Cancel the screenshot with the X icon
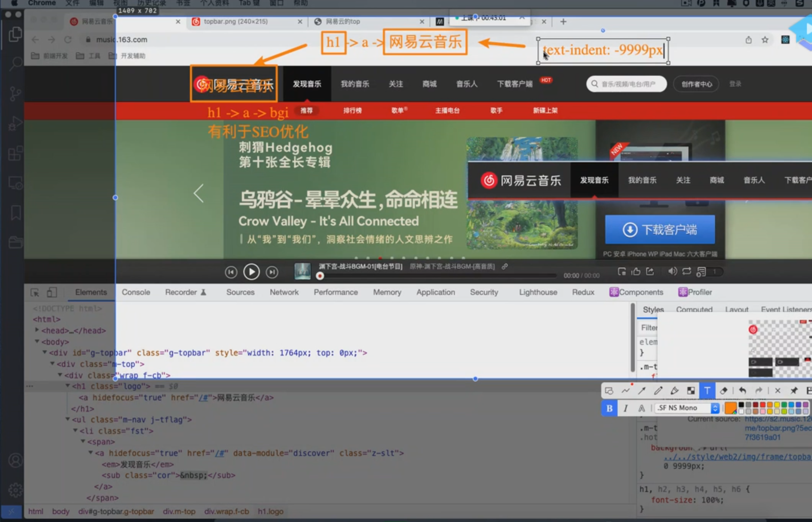Screen dimensions: 812x522 point(778,391)
